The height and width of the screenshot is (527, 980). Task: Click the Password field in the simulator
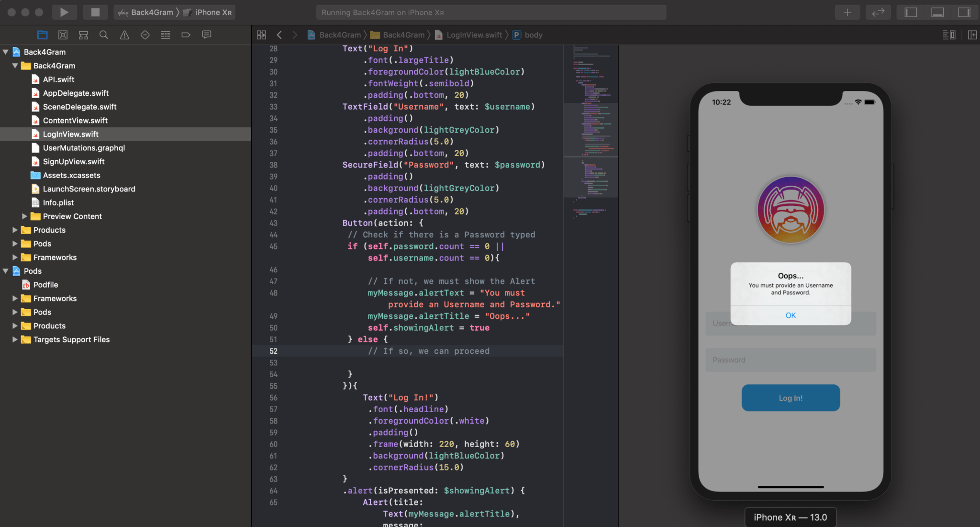(790, 360)
